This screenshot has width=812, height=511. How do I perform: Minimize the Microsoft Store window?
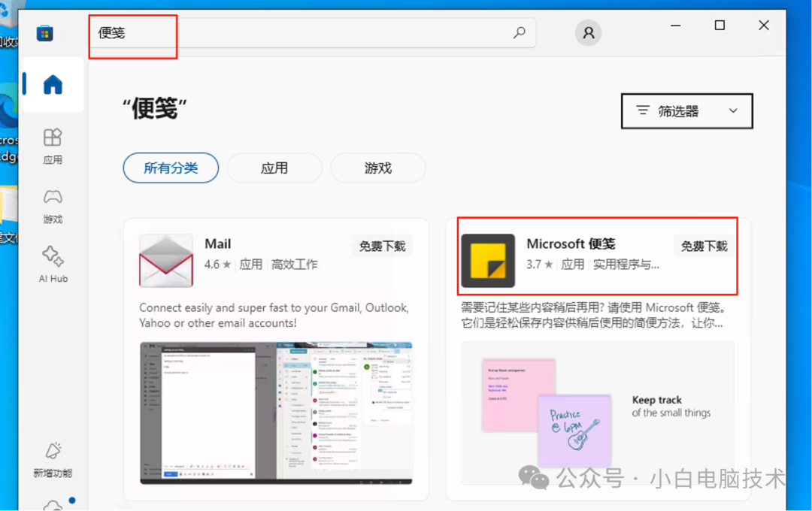pyautogui.click(x=675, y=26)
